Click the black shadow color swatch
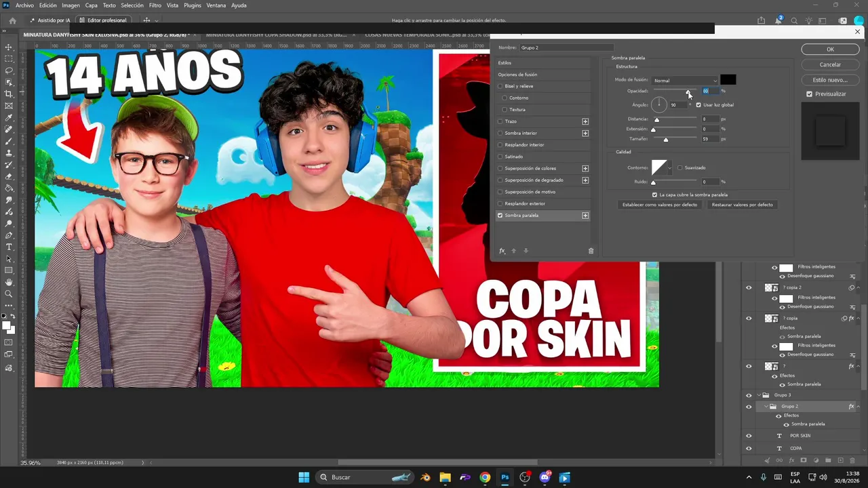 pos(728,81)
